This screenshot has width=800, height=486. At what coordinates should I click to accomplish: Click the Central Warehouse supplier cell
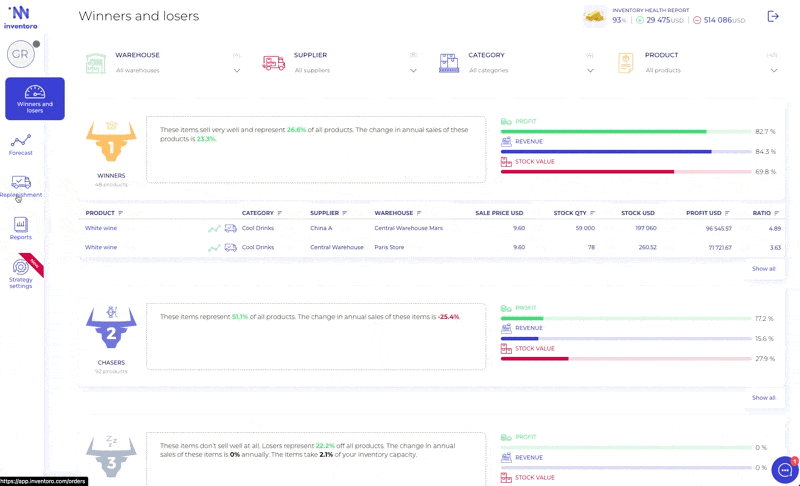pos(337,247)
